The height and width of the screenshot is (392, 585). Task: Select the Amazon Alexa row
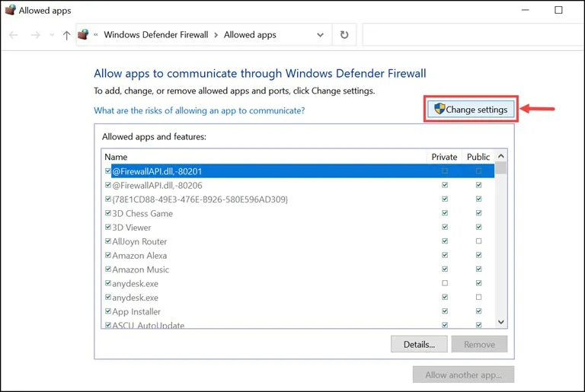(x=299, y=255)
